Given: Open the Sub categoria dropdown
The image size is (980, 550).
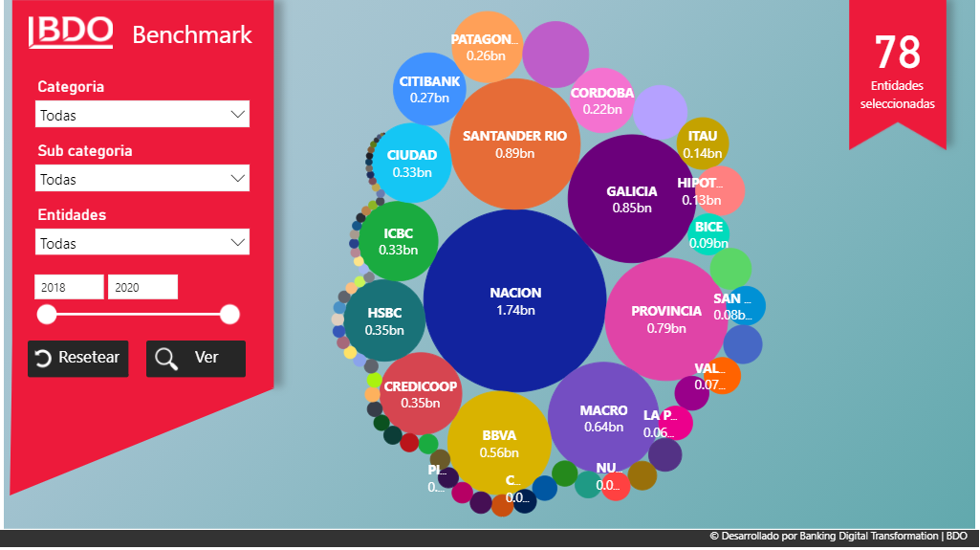Looking at the screenshot, I should (x=142, y=179).
